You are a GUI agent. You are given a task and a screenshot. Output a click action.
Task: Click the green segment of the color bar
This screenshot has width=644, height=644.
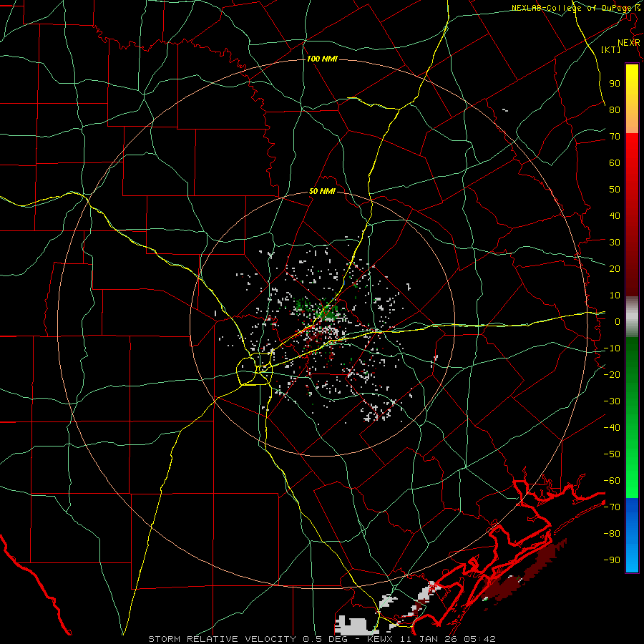tap(632, 417)
